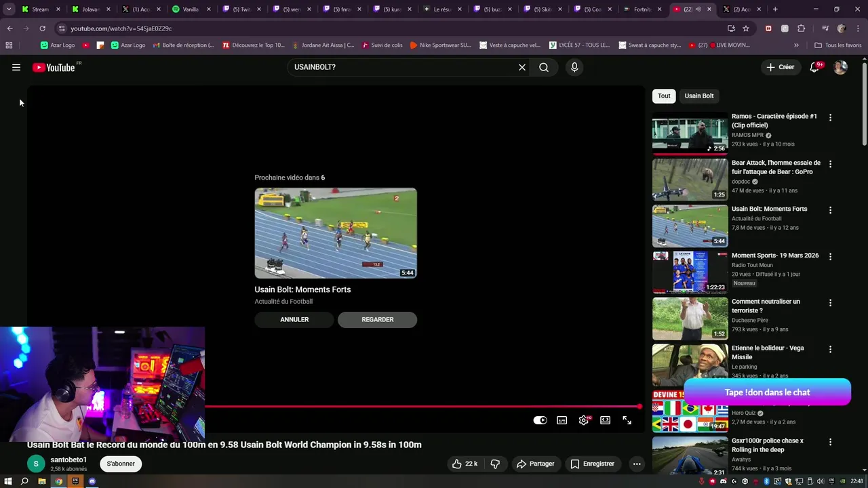Select the Tout filter chip
The image size is (868, 488).
click(x=664, y=96)
